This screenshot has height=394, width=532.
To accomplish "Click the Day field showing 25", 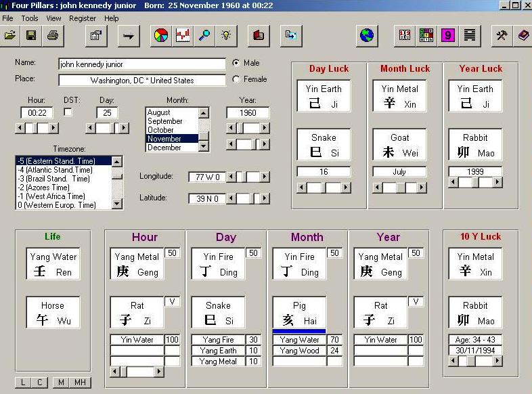I will click(107, 112).
